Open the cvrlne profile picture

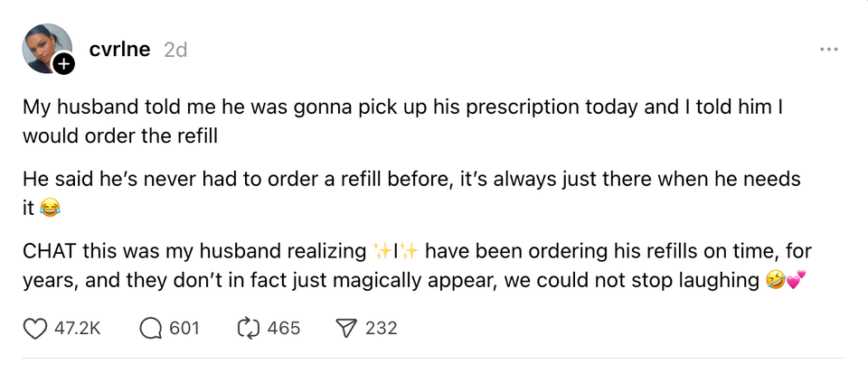pyautogui.click(x=46, y=49)
